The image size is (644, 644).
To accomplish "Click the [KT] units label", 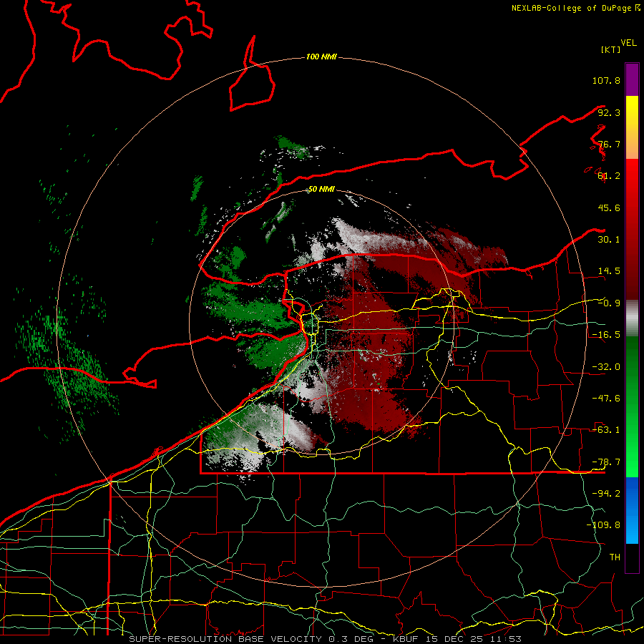I will coord(611,49).
